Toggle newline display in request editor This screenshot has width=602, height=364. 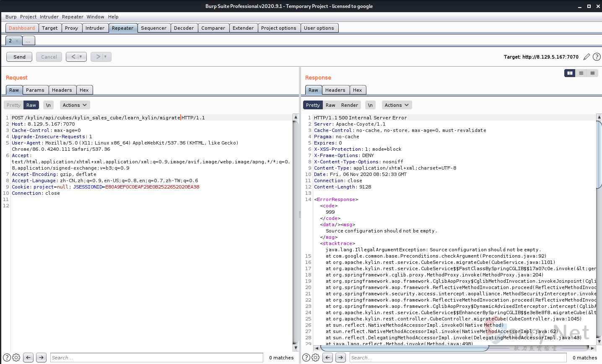tap(48, 105)
